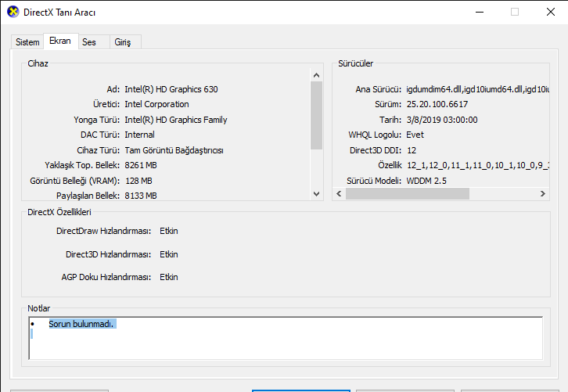Click the device name 'Intel(R) HD Graphics 630'
The width and height of the screenshot is (568, 392).
click(171, 89)
